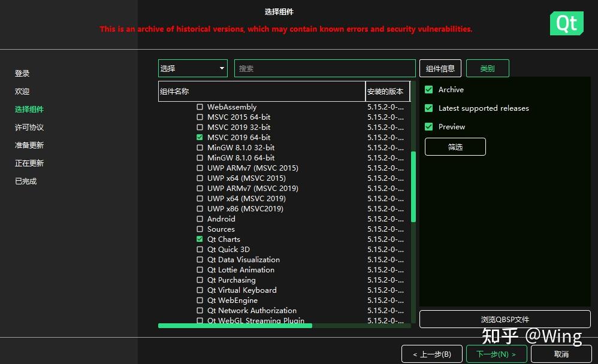This screenshot has width=598, height=364.
Task: Open the 筛选 filter button
Action: (x=455, y=146)
